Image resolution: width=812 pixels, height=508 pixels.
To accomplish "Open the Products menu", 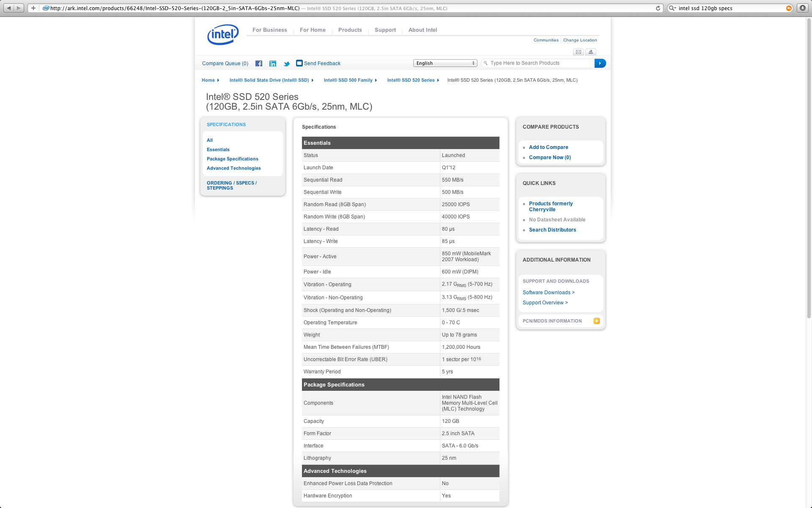I will point(350,30).
